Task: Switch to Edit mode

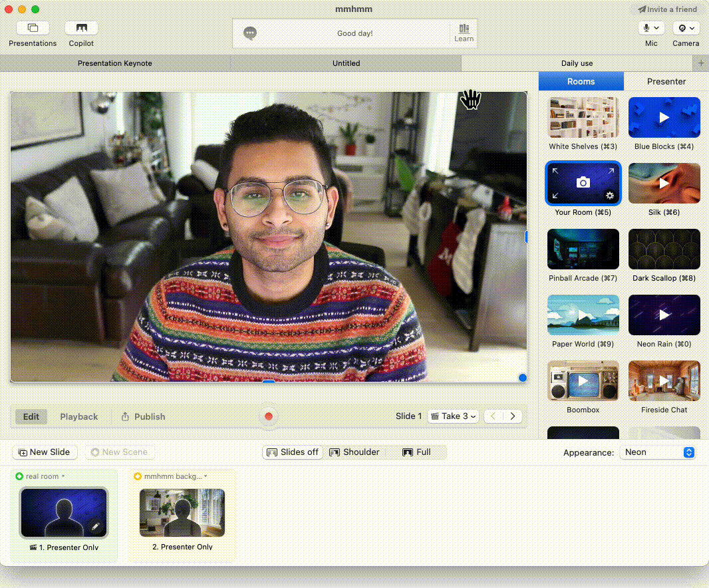Action: coord(31,416)
